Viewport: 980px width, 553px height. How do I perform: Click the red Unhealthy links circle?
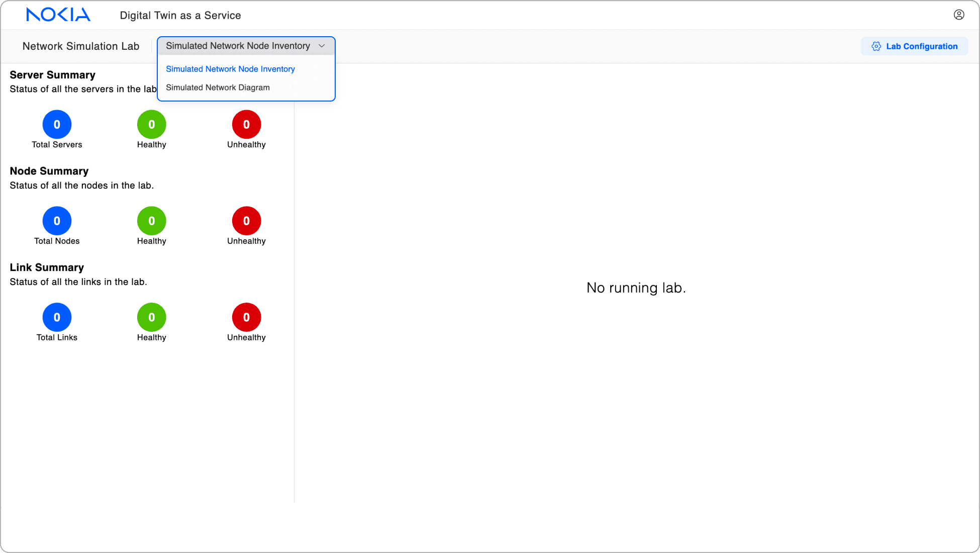(246, 317)
